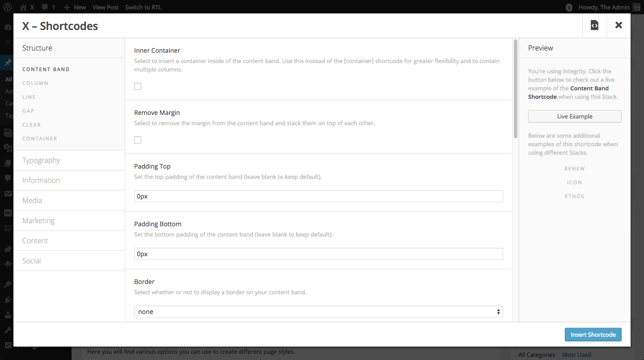Open the shopping cart icon in the sidebar
The height and width of the screenshot is (360, 644).
(x=8, y=229)
